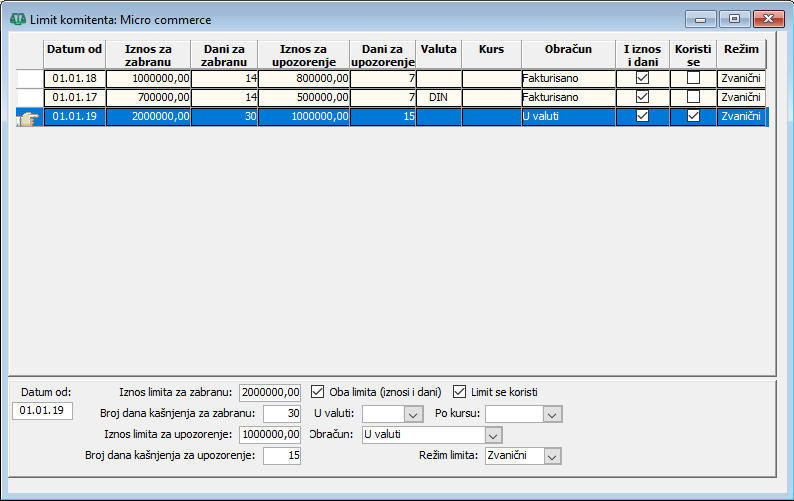The image size is (794, 501).
Task: Click the 'Iznos limita za zabranu' field
Action: tap(270, 392)
